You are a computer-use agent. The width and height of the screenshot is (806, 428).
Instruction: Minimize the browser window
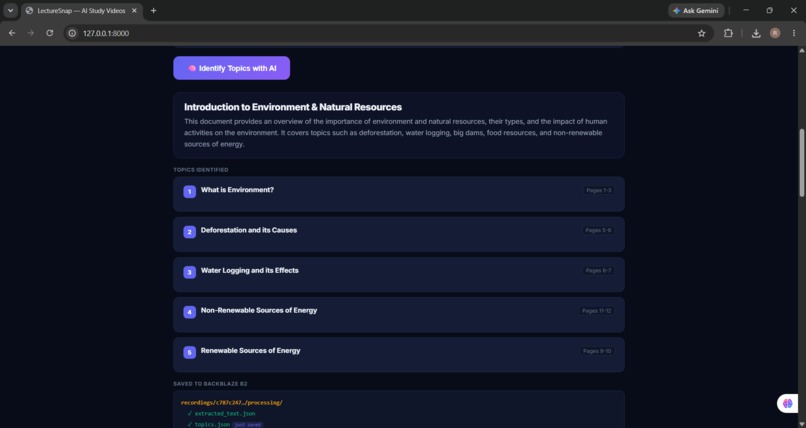746,10
